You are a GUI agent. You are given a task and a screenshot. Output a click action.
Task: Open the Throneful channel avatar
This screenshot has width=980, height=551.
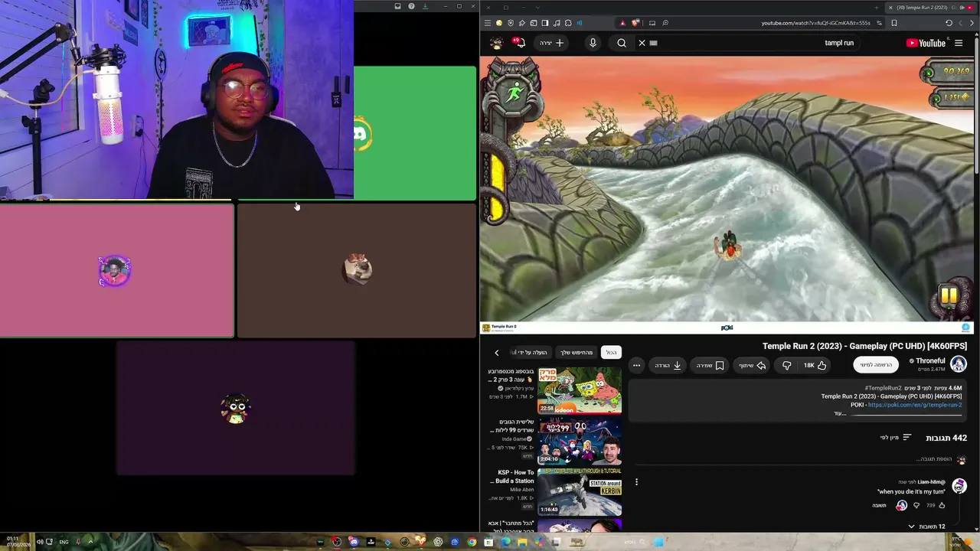tap(959, 364)
